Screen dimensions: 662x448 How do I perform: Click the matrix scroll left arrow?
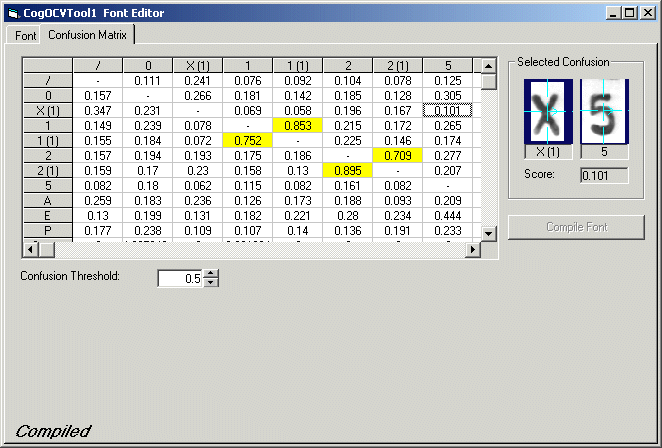click(30, 250)
